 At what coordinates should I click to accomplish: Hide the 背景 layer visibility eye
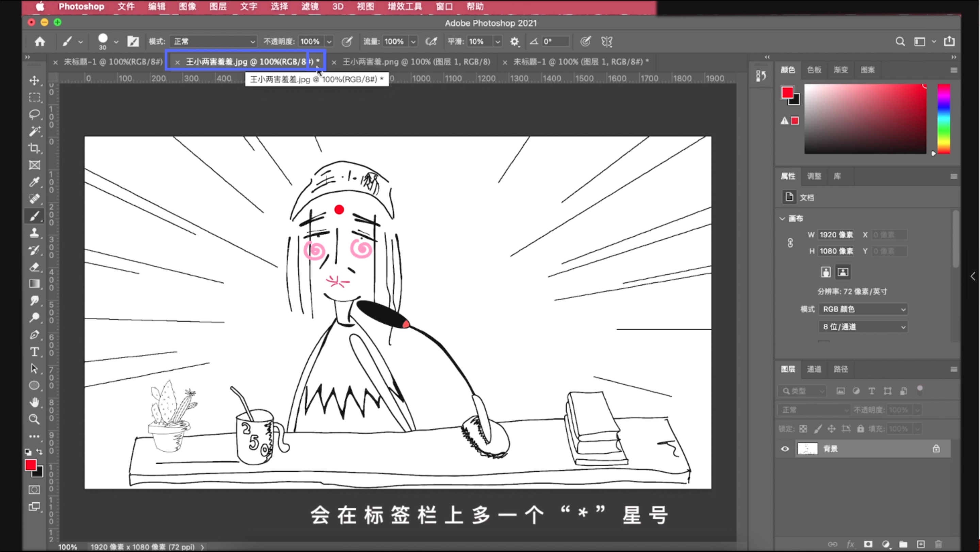click(785, 449)
